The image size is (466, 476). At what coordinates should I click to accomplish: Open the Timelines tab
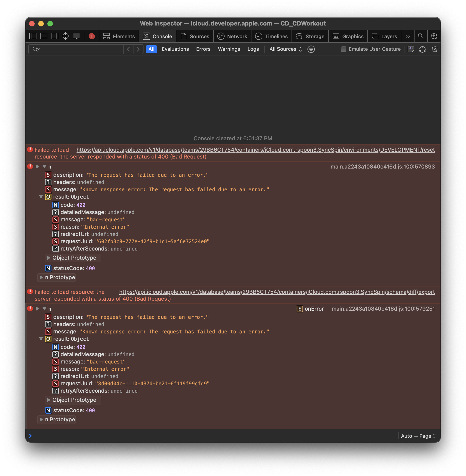click(271, 36)
